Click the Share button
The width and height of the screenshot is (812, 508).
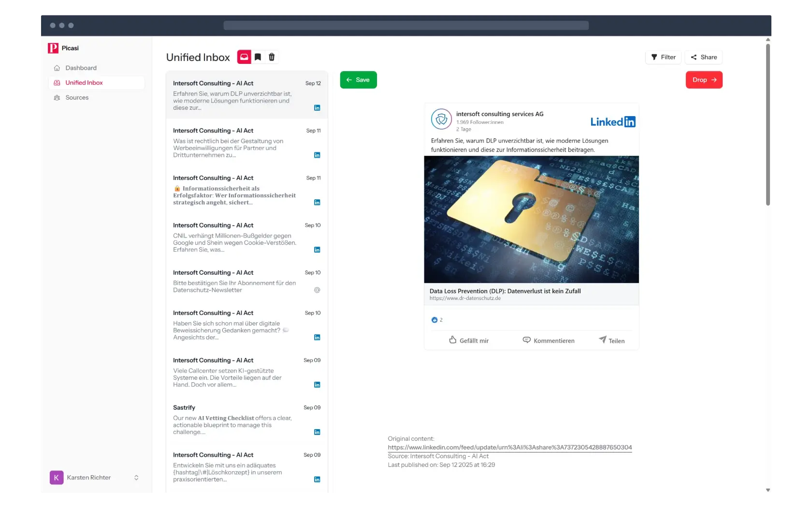(x=703, y=57)
